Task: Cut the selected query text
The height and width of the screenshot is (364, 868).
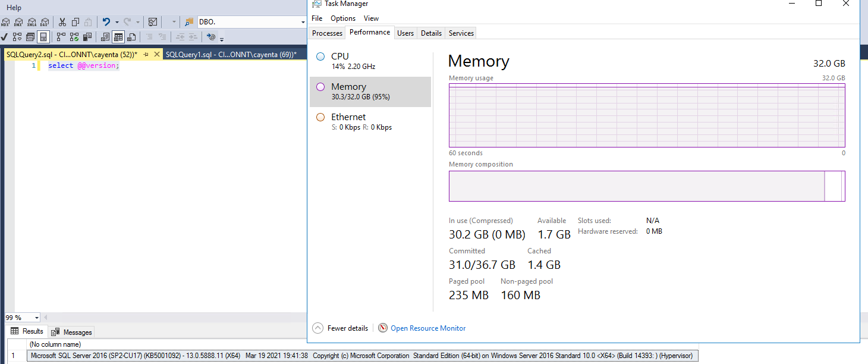Action: point(62,22)
